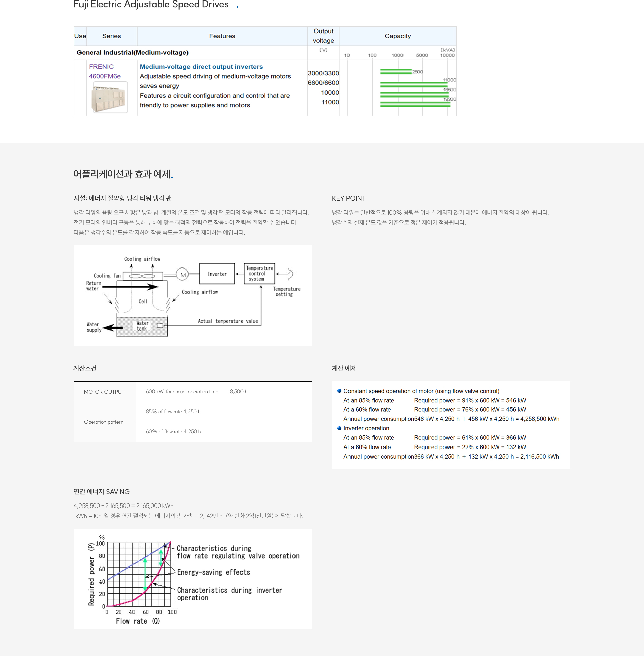
Task: Click the FRENIC 4600FM6e inverter cabinet thumbnail
Action: click(110, 97)
